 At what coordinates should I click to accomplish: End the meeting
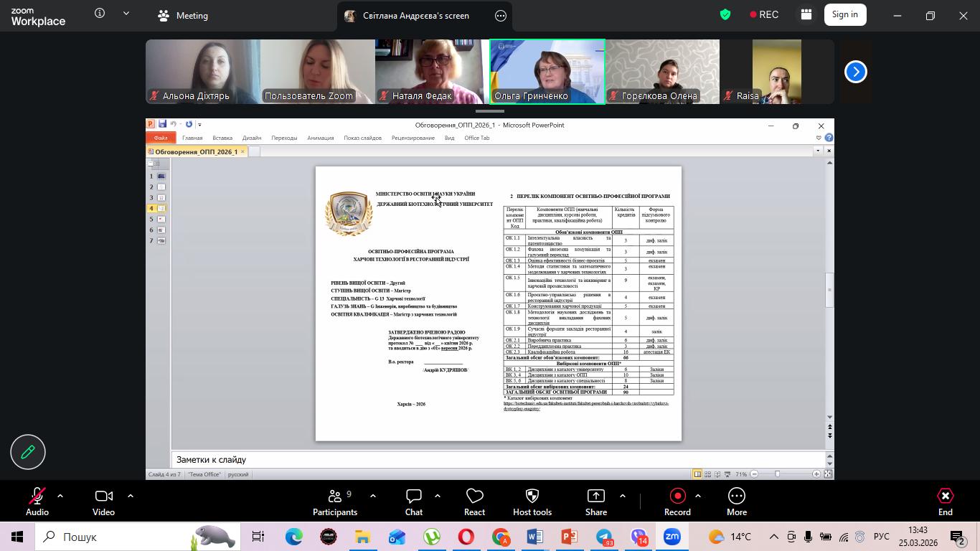[945, 501]
